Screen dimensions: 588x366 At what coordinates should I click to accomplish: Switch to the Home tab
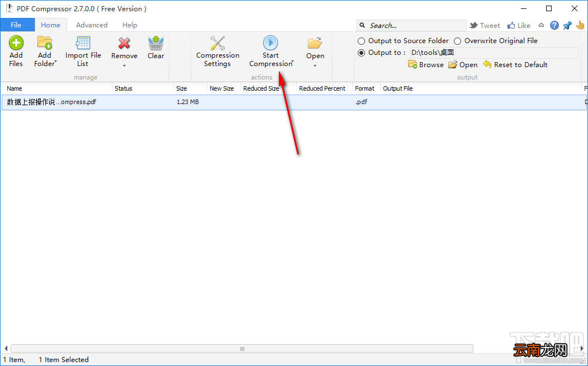[x=51, y=25]
